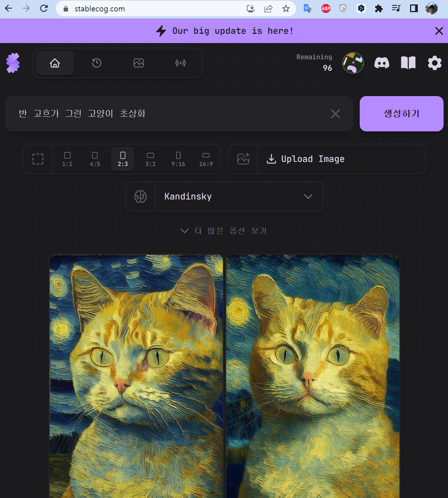Viewport: 448px width, 498px height.
Task: Select the 1:1 aspect ratio
Action: pos(67,159)
